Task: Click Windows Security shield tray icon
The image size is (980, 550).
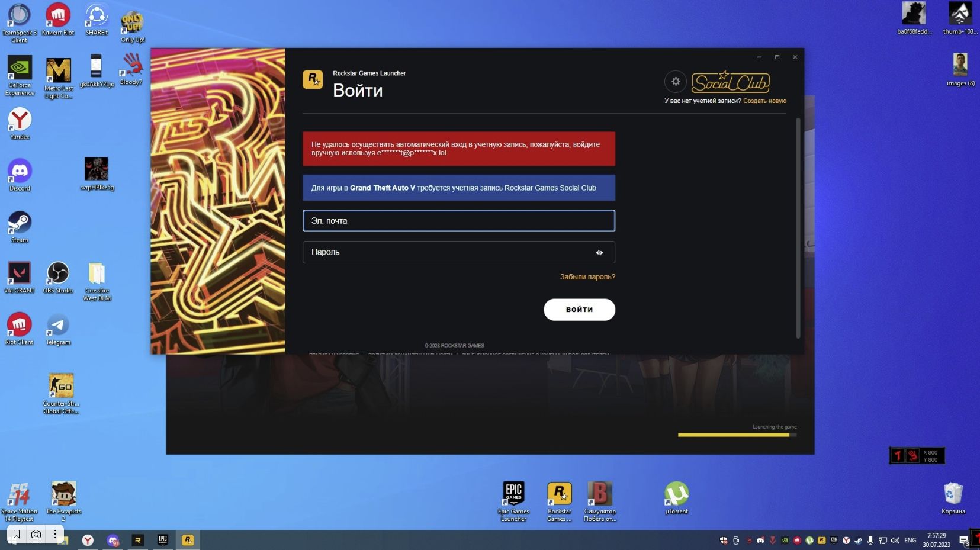Action: [724, 541]
